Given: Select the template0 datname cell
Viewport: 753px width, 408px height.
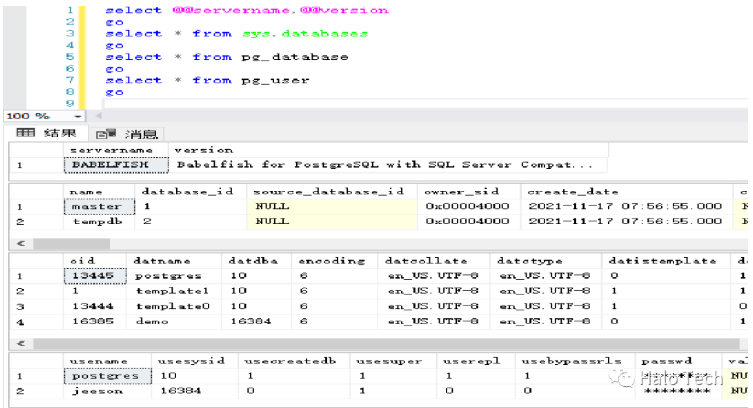Looking at the screenshot, I should point(174,306).
